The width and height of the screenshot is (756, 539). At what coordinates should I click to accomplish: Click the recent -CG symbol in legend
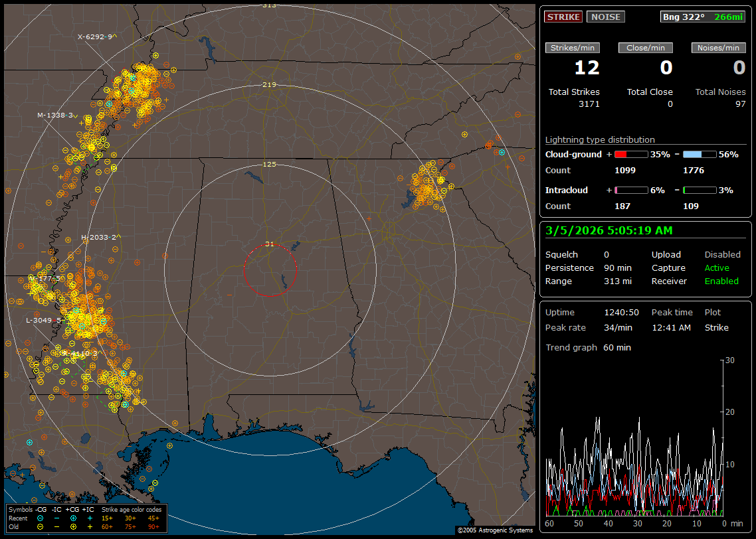(x=41, y=518)
